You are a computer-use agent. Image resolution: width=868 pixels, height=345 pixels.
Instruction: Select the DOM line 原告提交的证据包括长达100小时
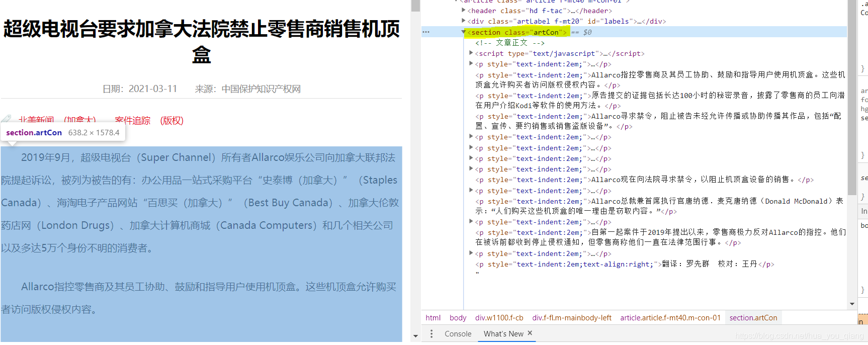coord(660,100)
